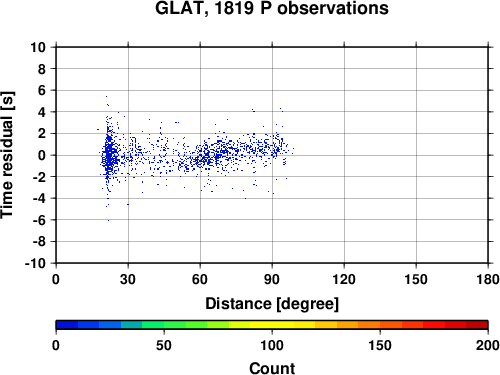Click the y-axis tick label -10

tap(35, 263)
